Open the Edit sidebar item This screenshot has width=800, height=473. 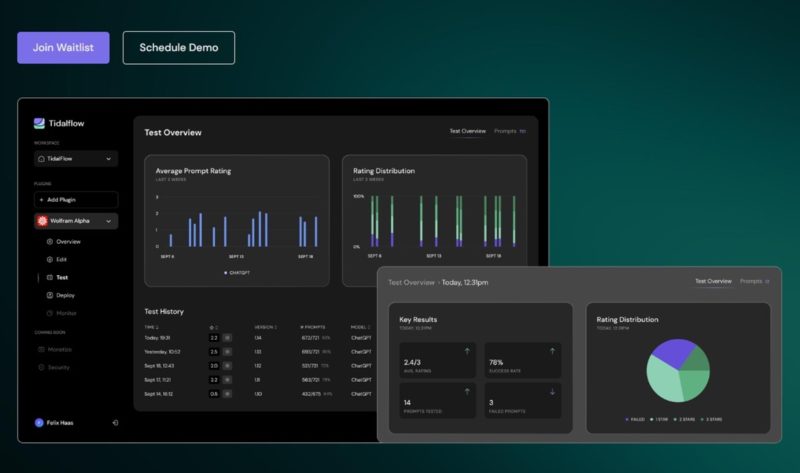pyautogui.click(x=57, y=260)
